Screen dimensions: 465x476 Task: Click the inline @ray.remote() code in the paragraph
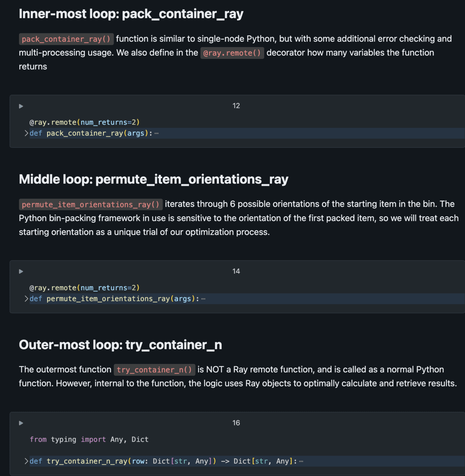pos(232,53)
